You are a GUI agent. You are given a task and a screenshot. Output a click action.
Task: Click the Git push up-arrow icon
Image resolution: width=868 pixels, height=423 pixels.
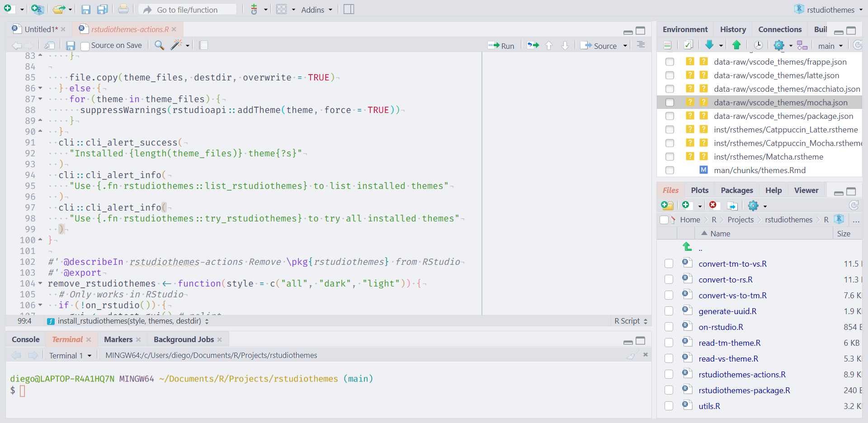point(736,45)
